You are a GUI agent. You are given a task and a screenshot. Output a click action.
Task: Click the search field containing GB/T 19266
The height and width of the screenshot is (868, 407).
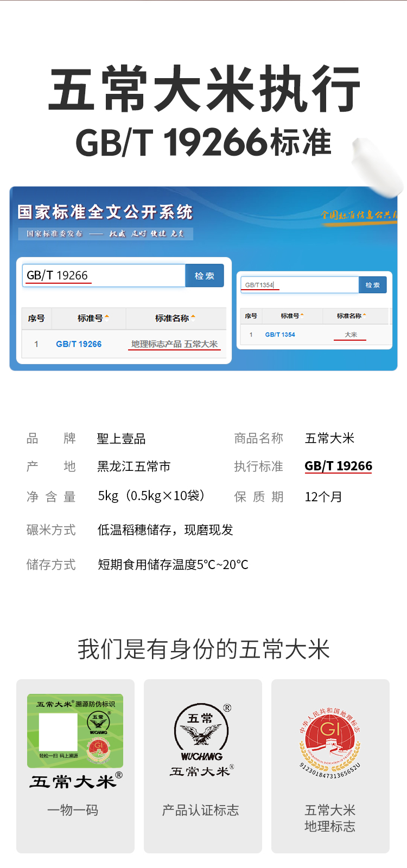pyautogui.click(x=104, y=276)
